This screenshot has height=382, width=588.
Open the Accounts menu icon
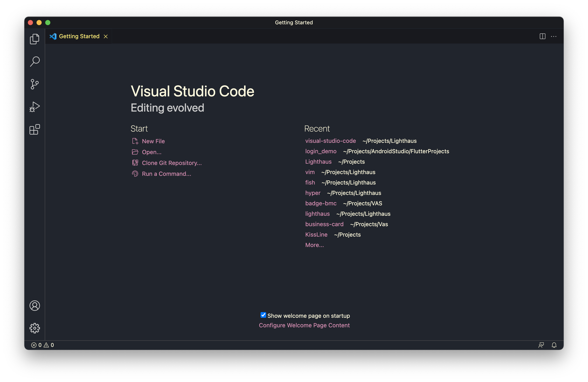click(35, 305)
